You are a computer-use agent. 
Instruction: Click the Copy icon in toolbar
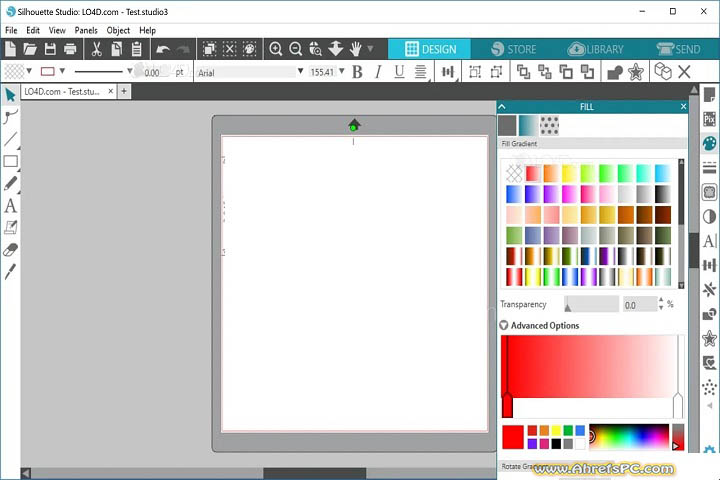coord(117,49)
